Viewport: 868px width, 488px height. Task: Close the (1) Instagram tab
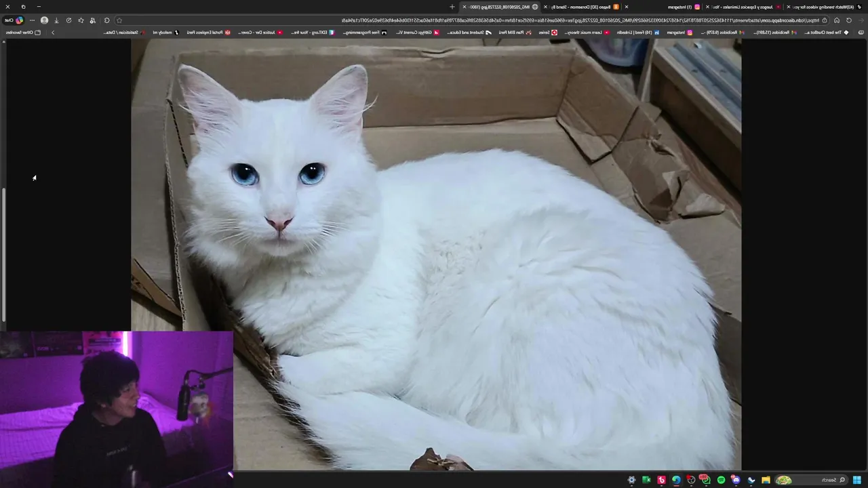[626, 7]
